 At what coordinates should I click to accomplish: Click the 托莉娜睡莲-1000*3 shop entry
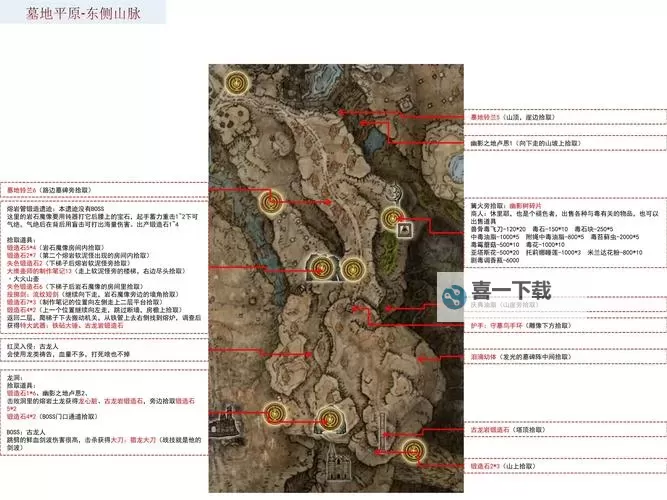pos(553,252)
